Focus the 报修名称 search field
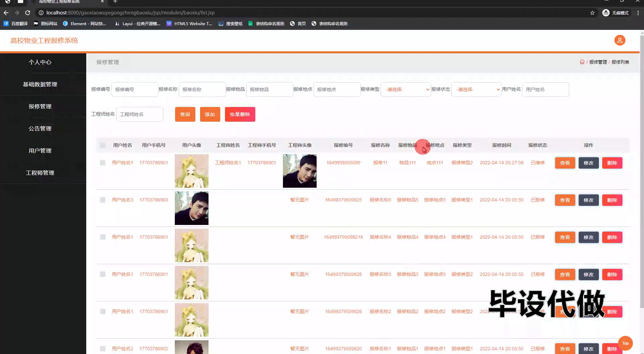Screen dimensions: 644x354 202,90
